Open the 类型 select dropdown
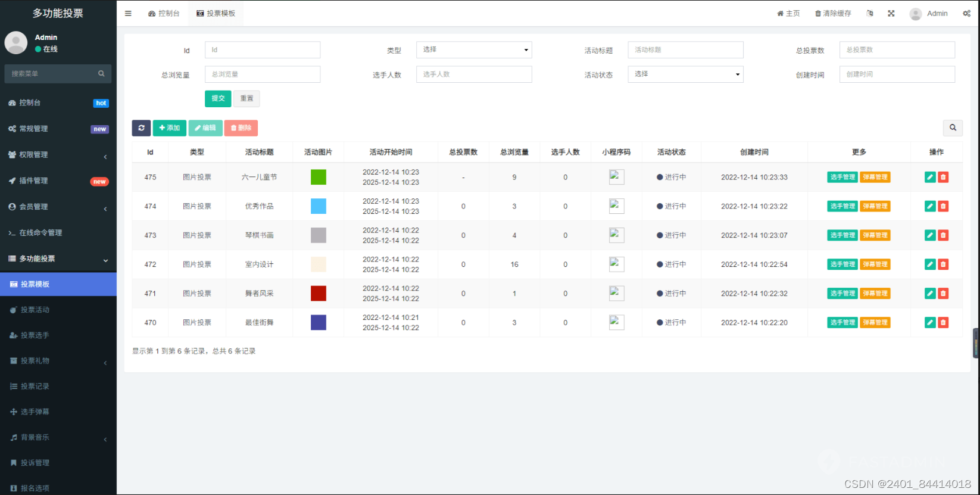This screenshot has width=980, height=495. pyautogui.click(x=474, y=49)
